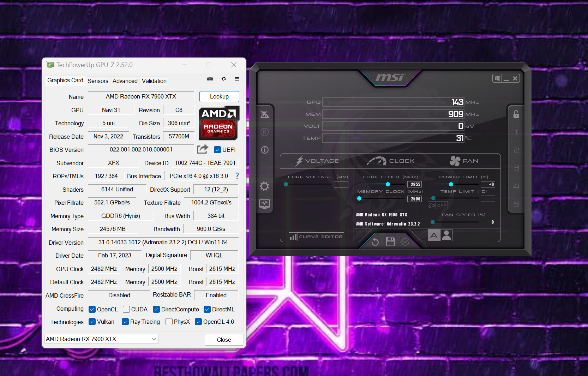The image size is (588, 376).
Task: Open the Advanced tab
Action: 125,81
